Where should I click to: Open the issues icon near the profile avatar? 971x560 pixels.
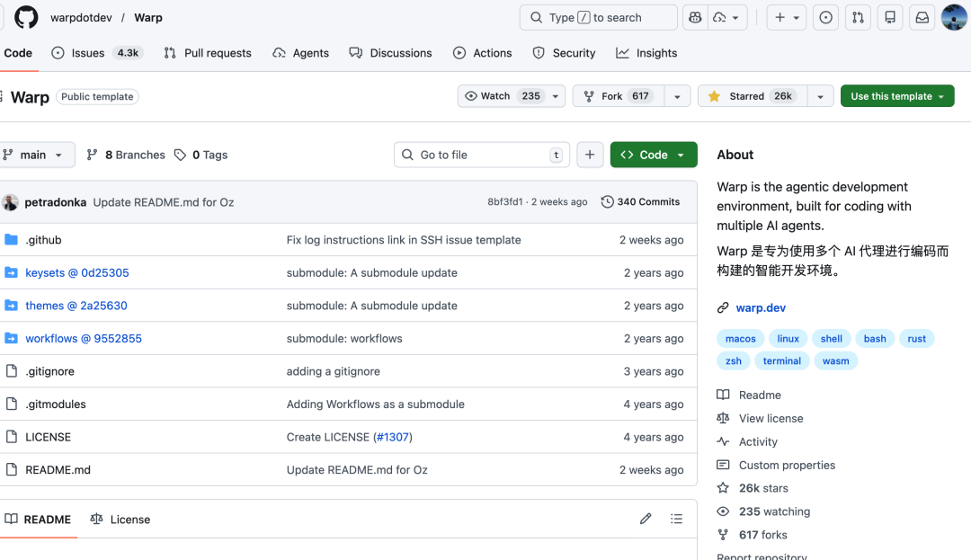point(825,17)
